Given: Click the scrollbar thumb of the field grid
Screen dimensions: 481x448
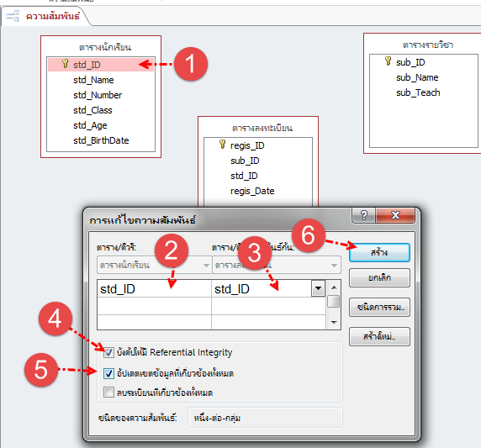Looking at the screenshot, I should click(334, 301).
